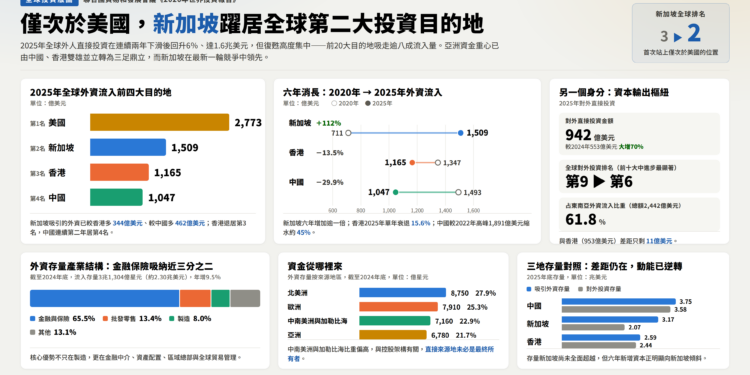The width and height of the screenshot is (750, 375).
Task: Select the orange 批發零售 segment of the stacked bar
Action: tap(195, 298)
